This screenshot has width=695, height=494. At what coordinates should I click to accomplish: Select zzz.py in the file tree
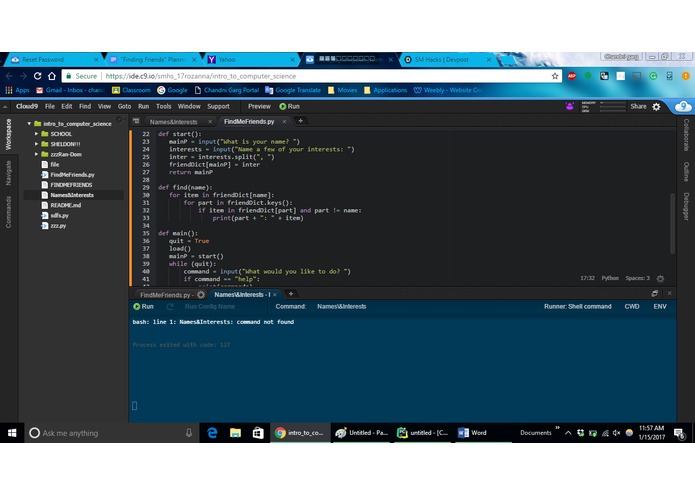[58, 226]
